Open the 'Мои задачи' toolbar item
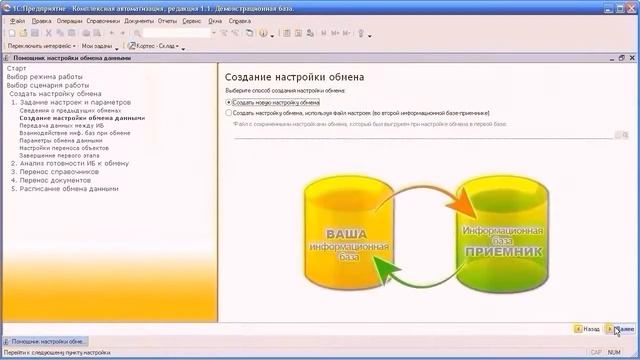 click(97, 46)
